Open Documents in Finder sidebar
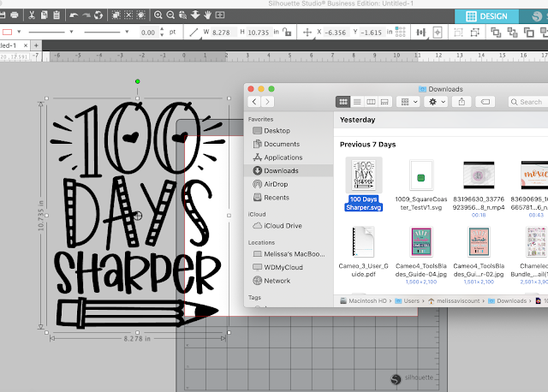 (276, 144)
